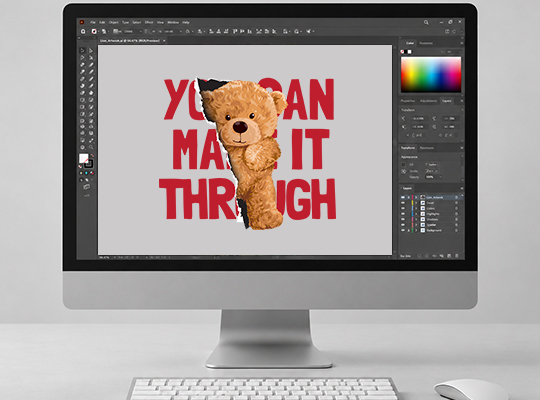Open the Object menu
Screen dimensions: 540x400
[x=113, y=22]
